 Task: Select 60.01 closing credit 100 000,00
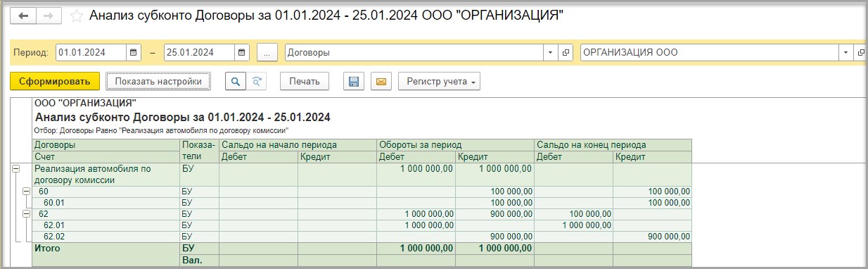coord(652,202)
